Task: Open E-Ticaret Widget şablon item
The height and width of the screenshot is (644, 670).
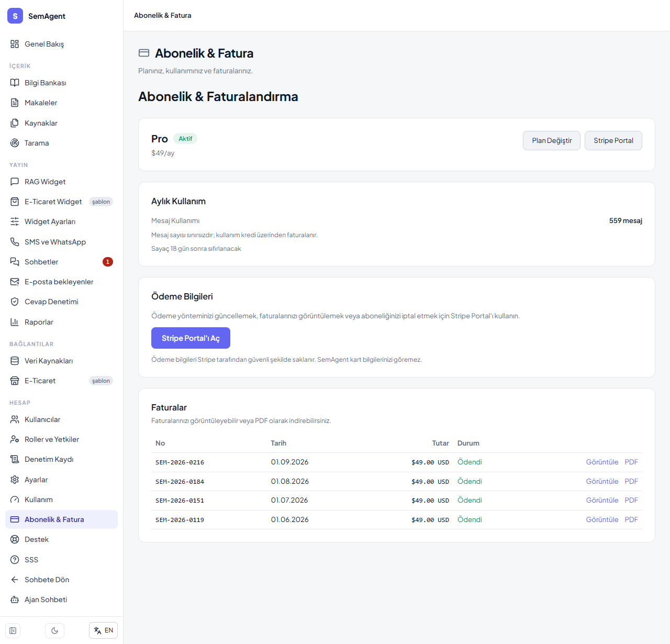Action: (61, 202)
